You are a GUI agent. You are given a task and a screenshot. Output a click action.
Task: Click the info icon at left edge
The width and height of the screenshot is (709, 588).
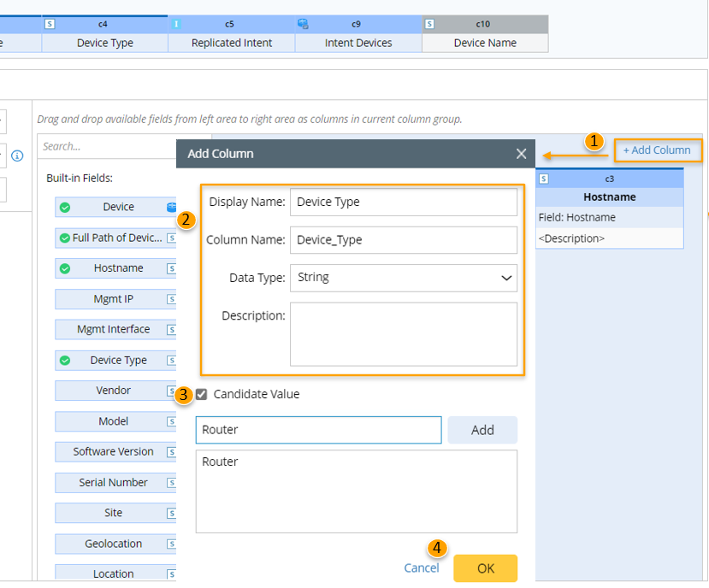17,156
